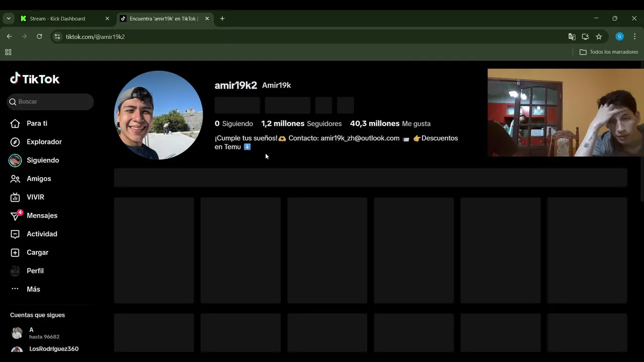Click the webcam overlay video
Image resolution: width=644 pixels, height=362 pixels.
pos(566,113)
